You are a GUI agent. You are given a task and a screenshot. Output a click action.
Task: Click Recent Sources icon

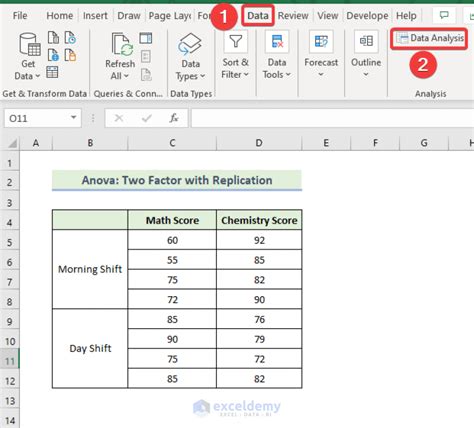coord(70,38)
